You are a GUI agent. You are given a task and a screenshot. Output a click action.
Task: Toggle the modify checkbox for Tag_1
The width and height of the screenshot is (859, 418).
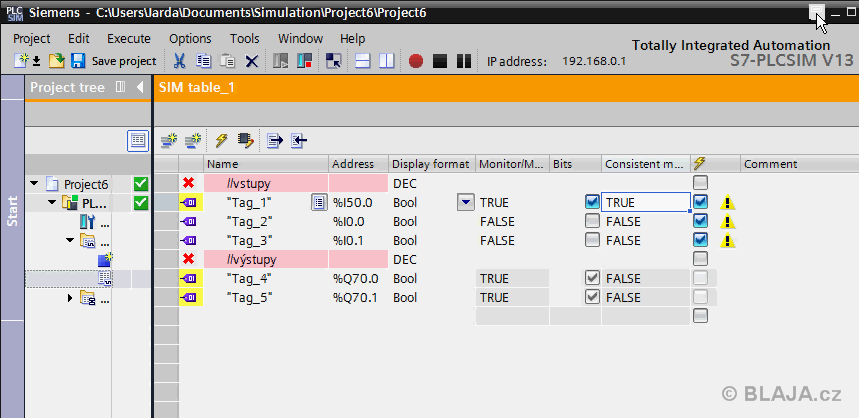click(x=700, y=202)
